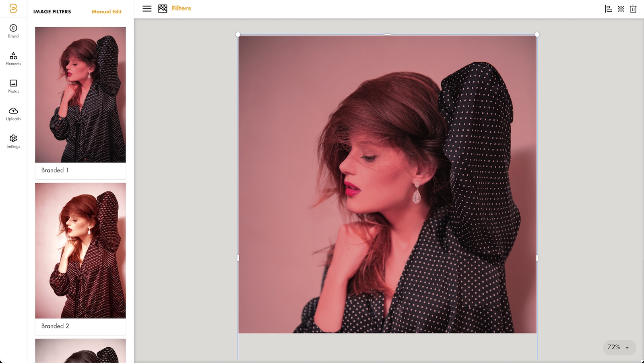Click the Branded 2 label
The width and height of the screenshot is (644, 363).
point(55,326)
